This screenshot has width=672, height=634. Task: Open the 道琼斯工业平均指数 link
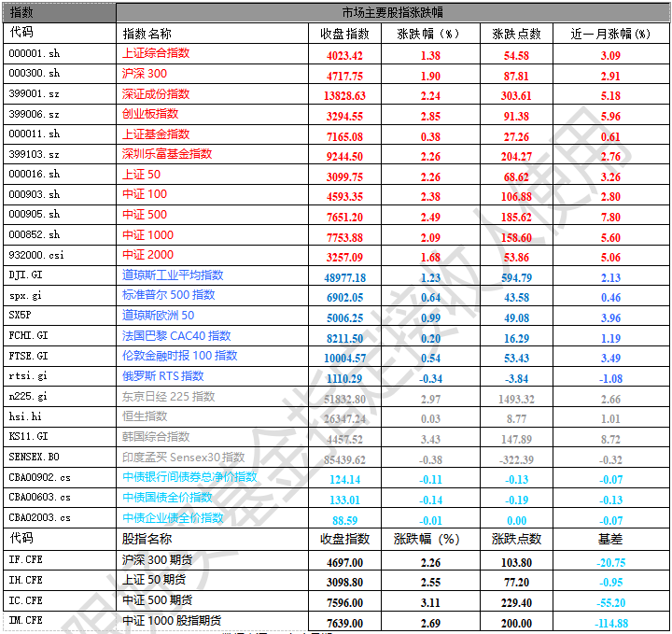click(x=173, y=275)
